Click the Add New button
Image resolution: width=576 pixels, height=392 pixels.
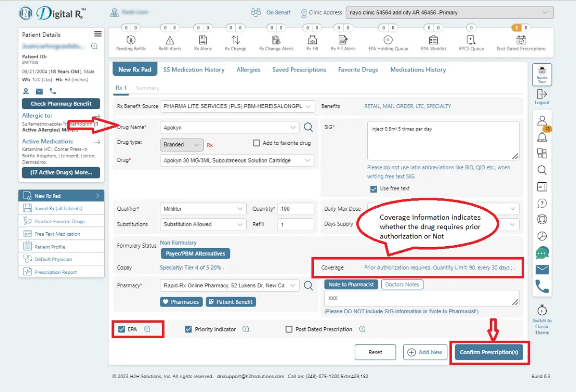point(425,352)
